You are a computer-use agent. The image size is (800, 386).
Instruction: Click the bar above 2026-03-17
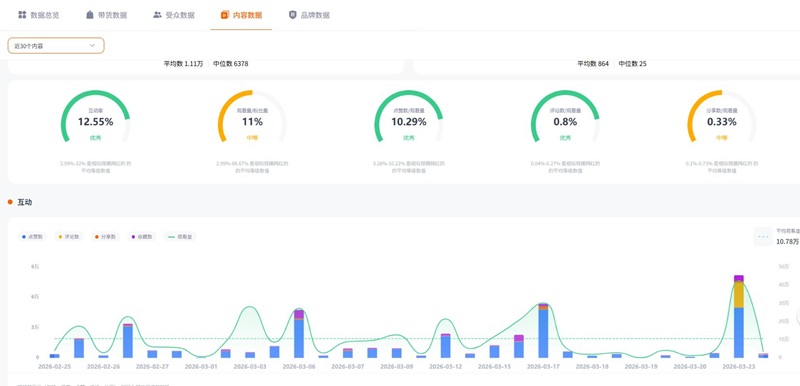543,330
